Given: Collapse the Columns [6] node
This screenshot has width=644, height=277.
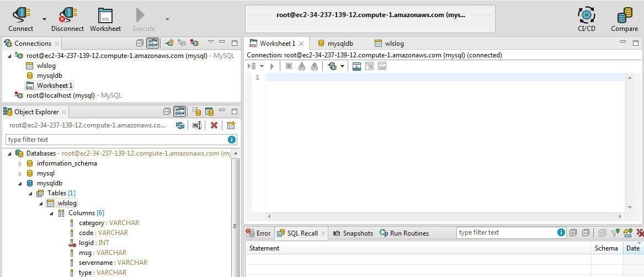Looking at the screenshot, I should [51, 214].
